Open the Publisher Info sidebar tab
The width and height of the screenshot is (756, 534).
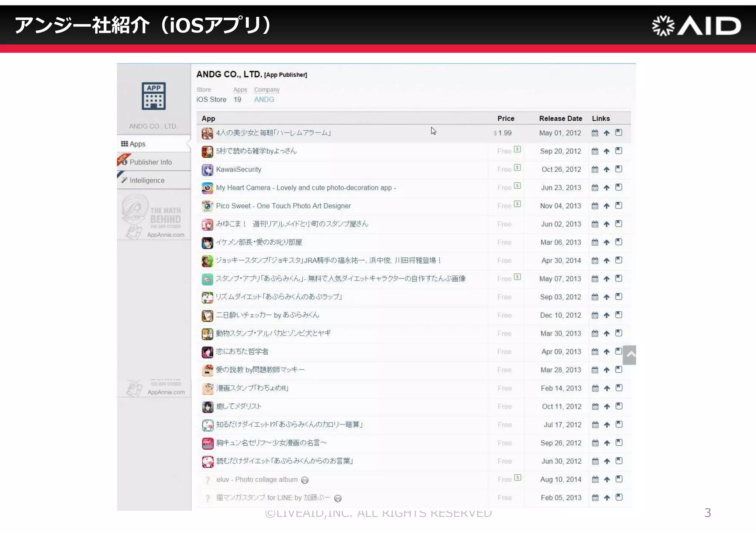154,162
